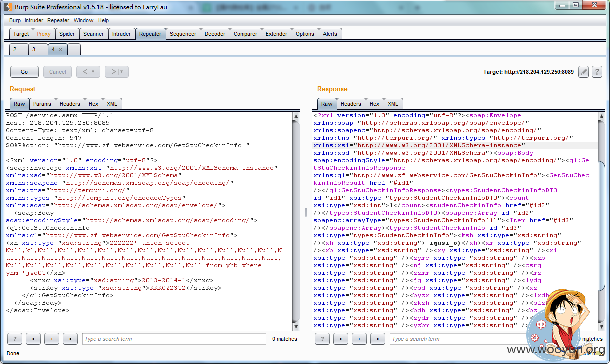The width and height of the screenshot is (610, 364).
Task: Open the Repeater menu
Action: [x=58, y=20]
